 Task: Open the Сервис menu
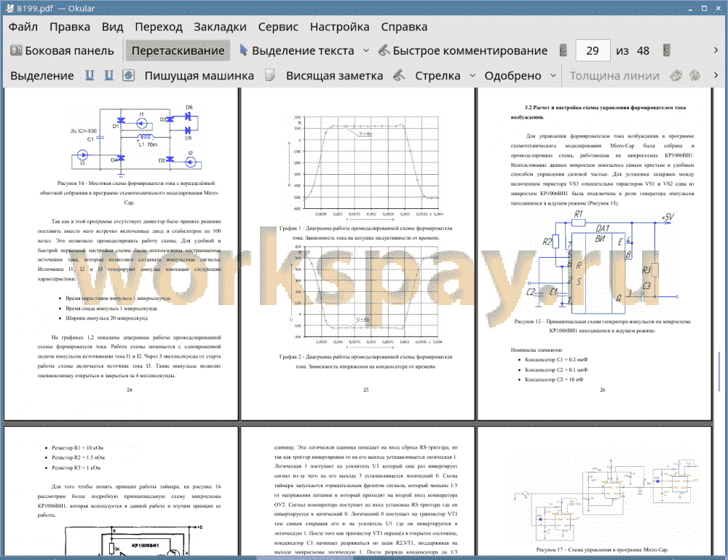point(278,27)
